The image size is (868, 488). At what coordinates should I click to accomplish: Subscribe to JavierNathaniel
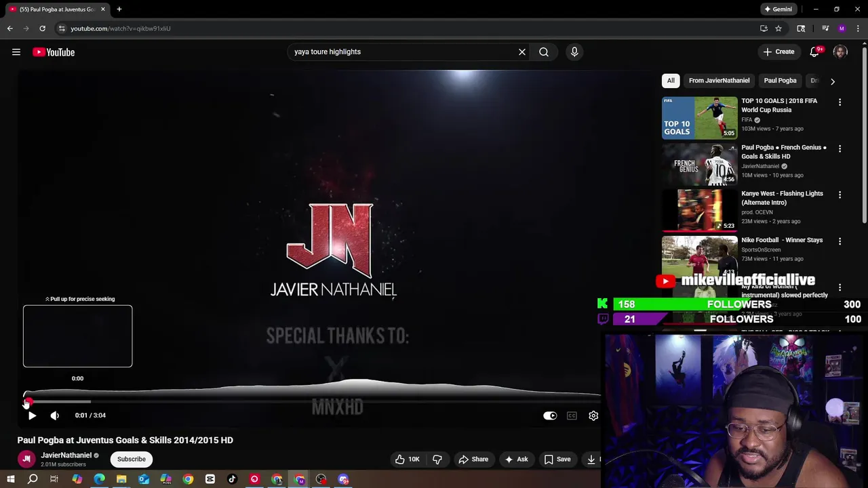(x=132, y=459)
